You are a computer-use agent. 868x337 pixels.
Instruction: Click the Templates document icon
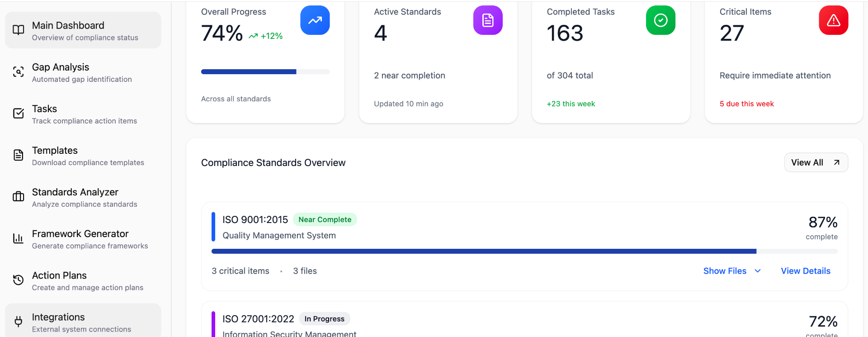point(18,155)
